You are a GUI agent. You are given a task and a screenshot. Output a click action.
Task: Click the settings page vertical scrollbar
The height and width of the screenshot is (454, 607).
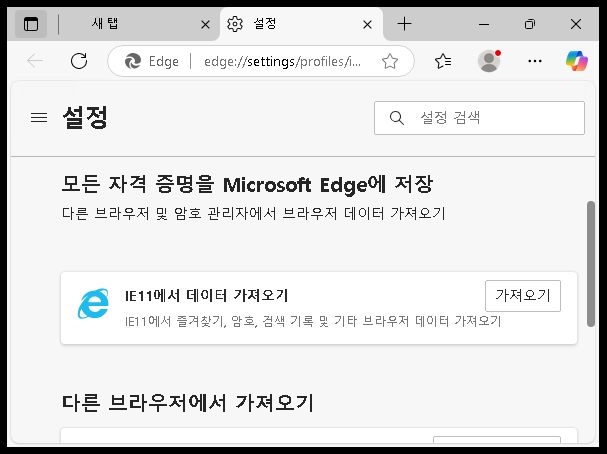[x=590, y=264]
